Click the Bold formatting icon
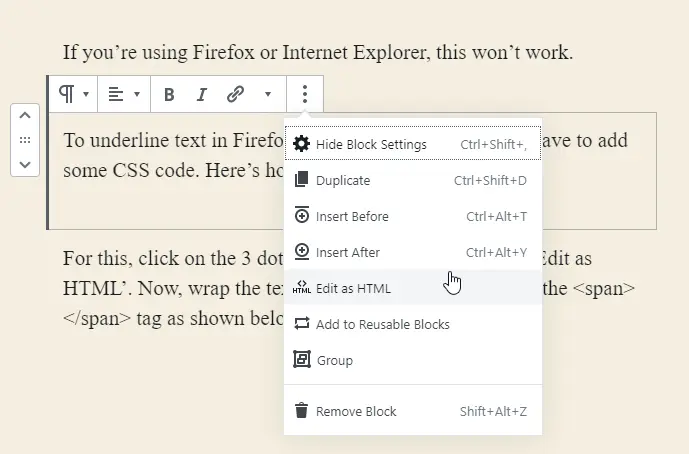Viewport: 689px width, 454px height. (x=169, y=95)
